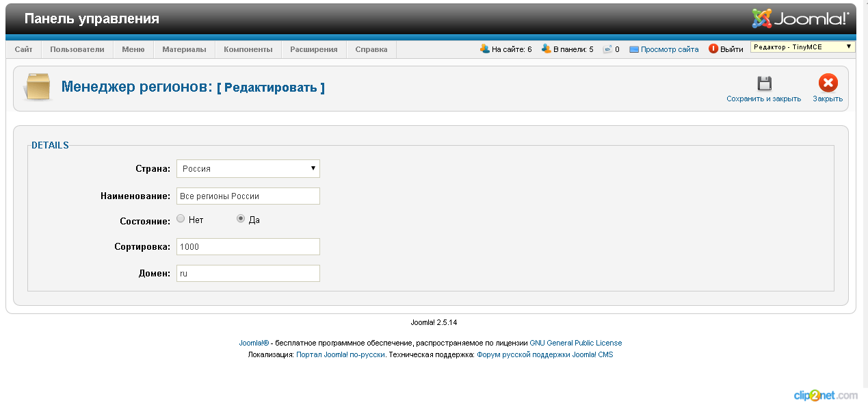Click the Состояние field label
This screenshot has height=403, width=868.
(145, 221)
